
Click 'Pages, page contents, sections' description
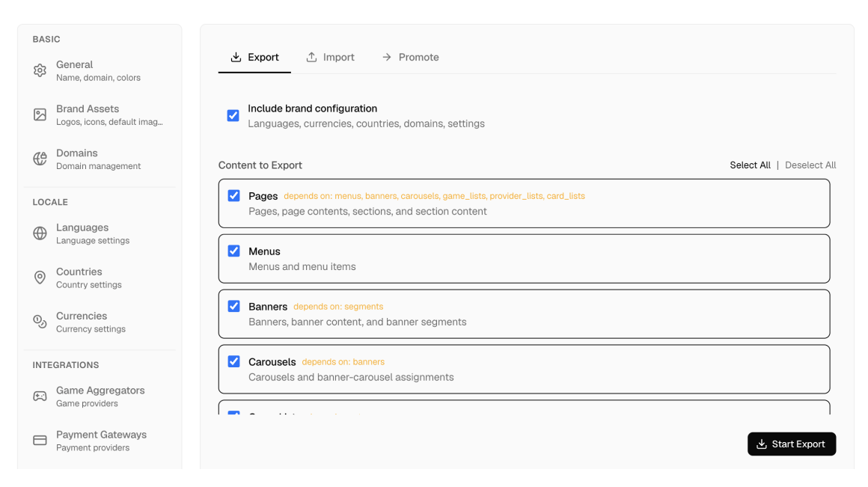(367, 211)
